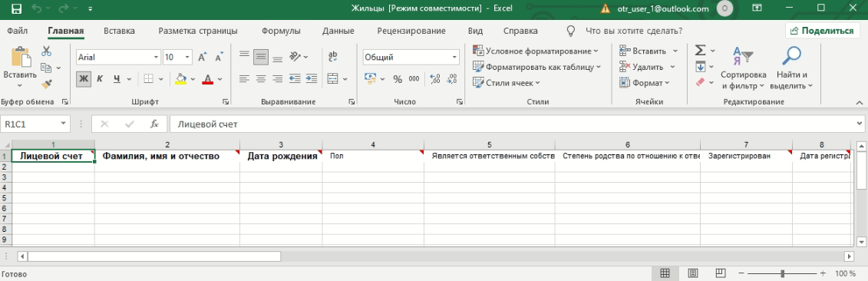Click the insert function fx button
Viewport: 868px width, 281px height.
click(154, 124)
